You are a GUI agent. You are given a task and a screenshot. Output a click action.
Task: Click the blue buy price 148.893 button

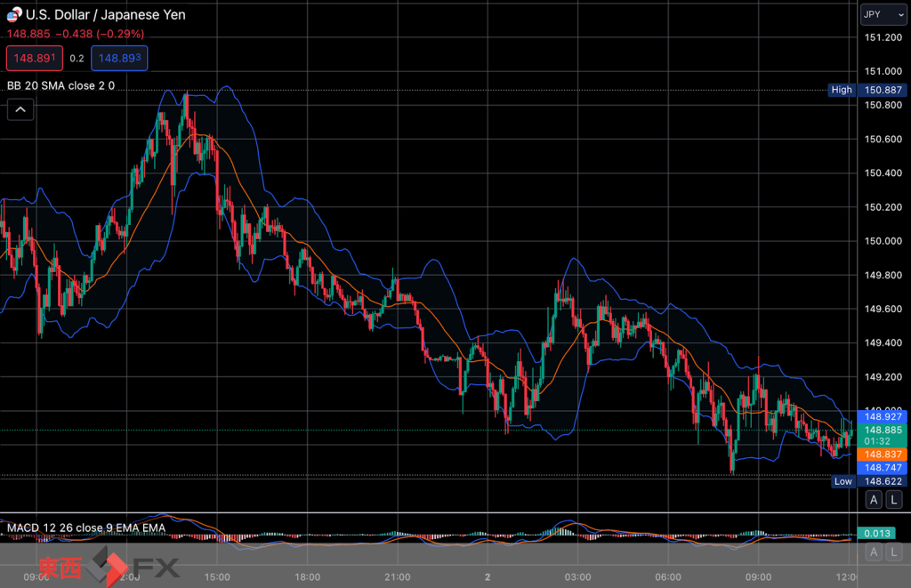coord(119,58)
